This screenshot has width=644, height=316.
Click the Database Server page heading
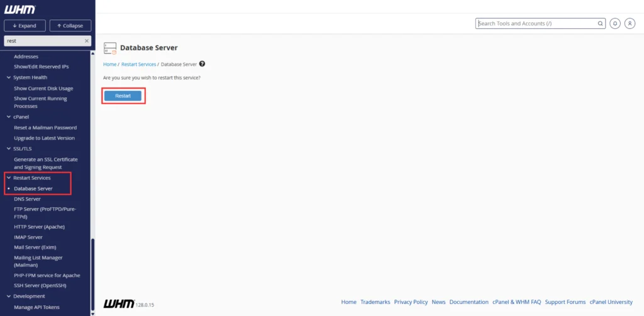[x=148, y=48]
